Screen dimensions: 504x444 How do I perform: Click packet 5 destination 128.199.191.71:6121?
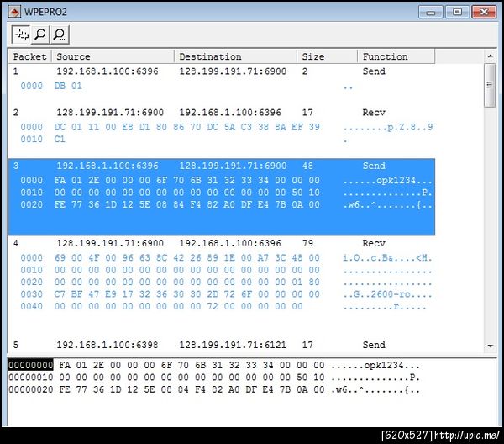click(x=233, y=345)
